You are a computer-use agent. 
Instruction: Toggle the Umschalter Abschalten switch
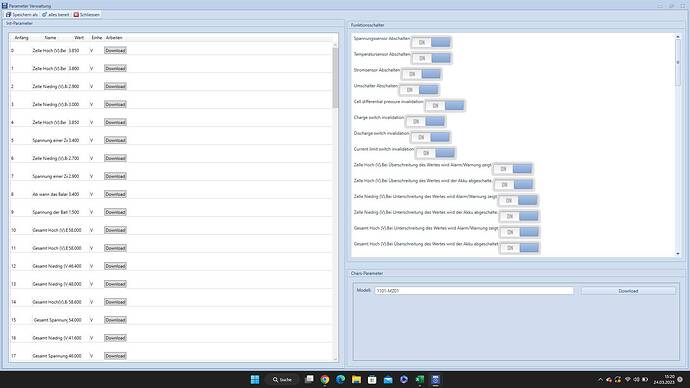pos(419,90)
